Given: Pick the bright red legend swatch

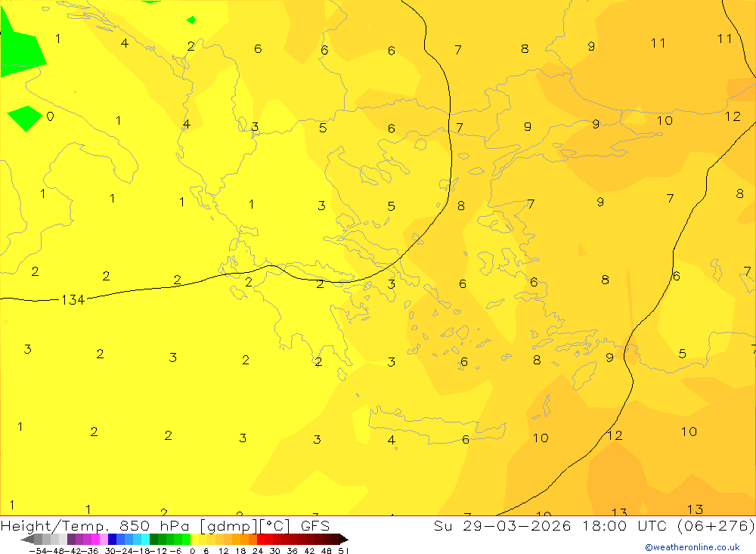Looking at the screenshot, I should tap(261, 540).
